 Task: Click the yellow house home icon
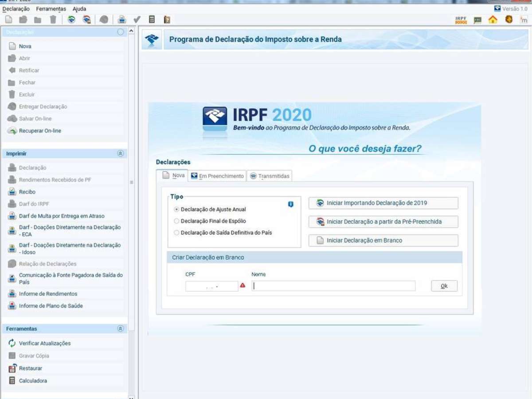point(493,20)
